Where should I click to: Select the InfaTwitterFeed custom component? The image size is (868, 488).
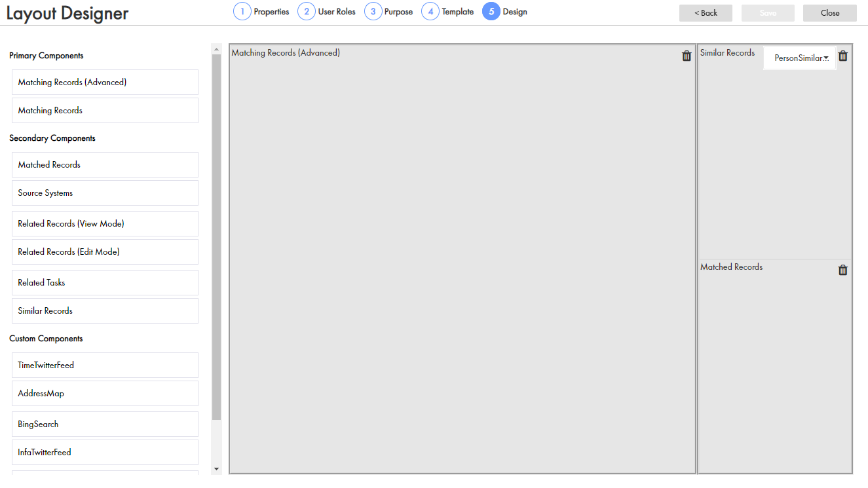tap(105, 453)
